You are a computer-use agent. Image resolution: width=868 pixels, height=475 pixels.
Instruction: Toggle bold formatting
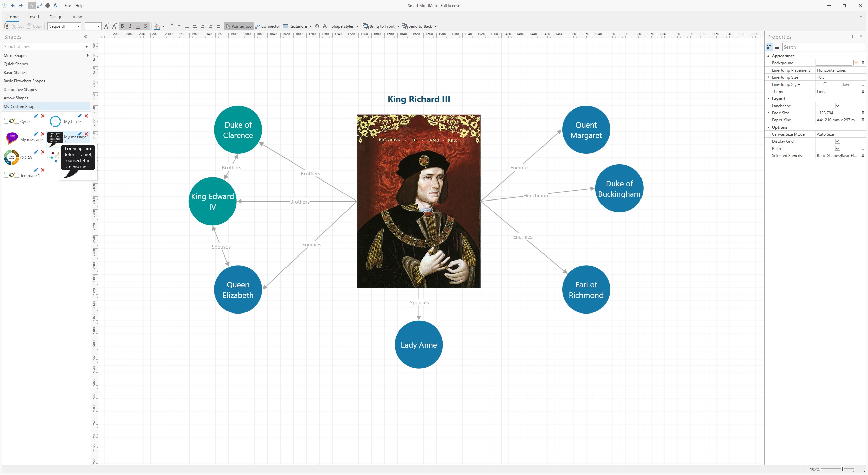[122, 26]
